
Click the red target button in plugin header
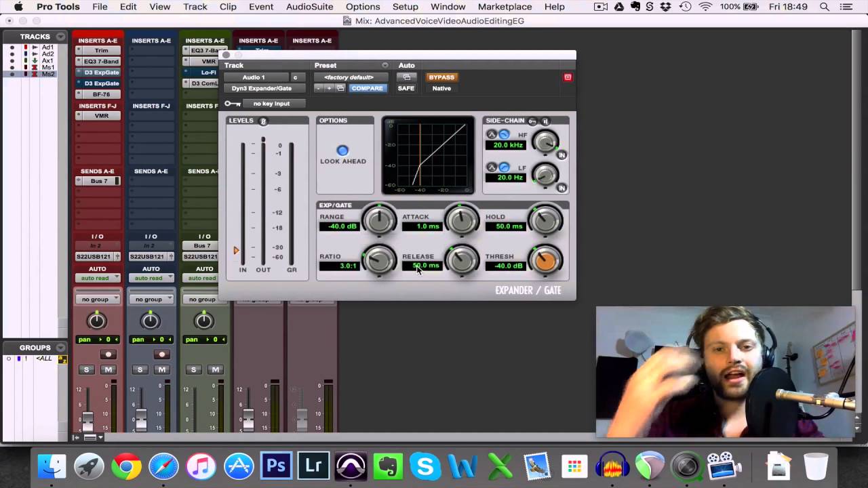click(568, 77)
